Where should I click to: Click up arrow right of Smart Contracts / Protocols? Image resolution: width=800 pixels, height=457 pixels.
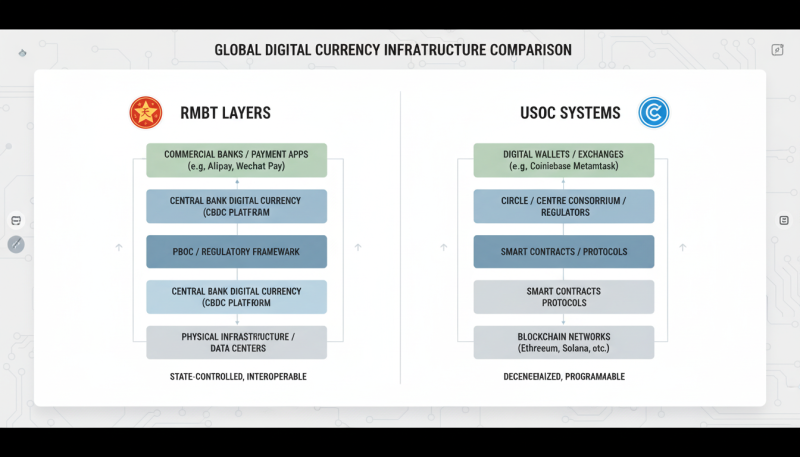[x=683, y=246]
